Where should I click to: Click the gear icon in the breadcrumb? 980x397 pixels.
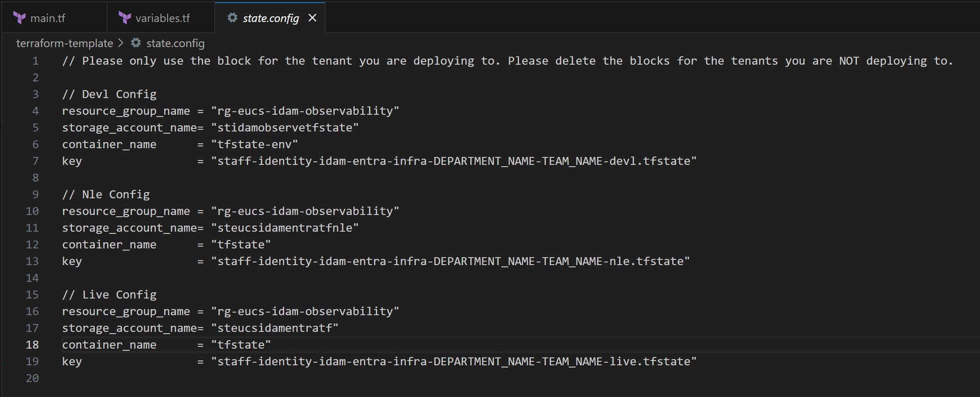point(136,43)
